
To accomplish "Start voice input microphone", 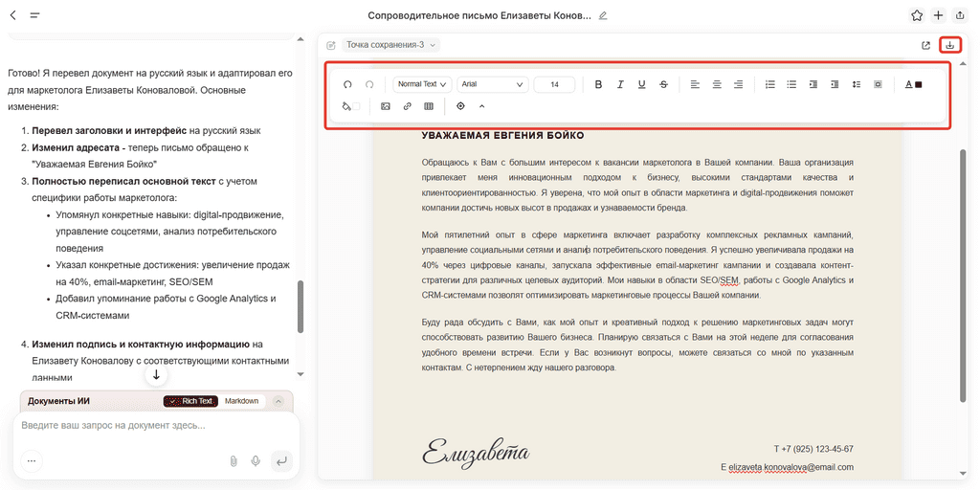I will click(255, 461).
